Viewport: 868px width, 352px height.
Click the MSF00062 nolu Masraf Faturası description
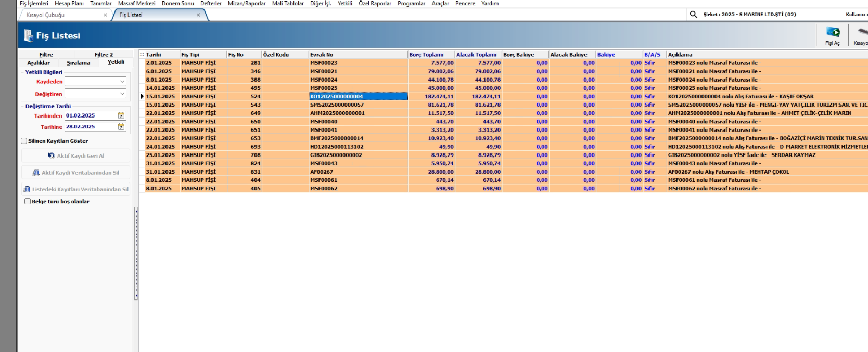[714, 188]
